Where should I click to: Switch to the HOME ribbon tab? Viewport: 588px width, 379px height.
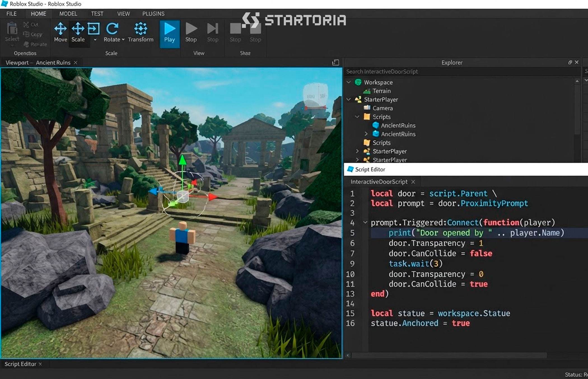tap(39, 14)
